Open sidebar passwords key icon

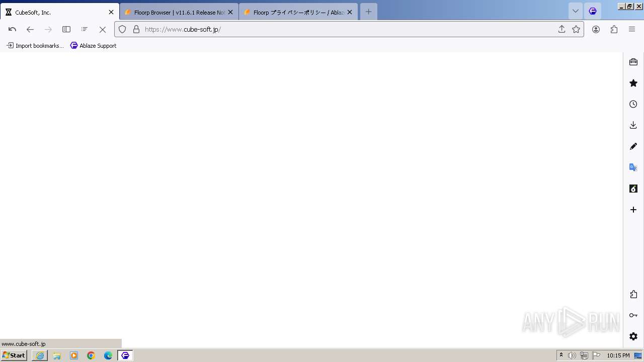pyautogui.click(x=633, y=315)
